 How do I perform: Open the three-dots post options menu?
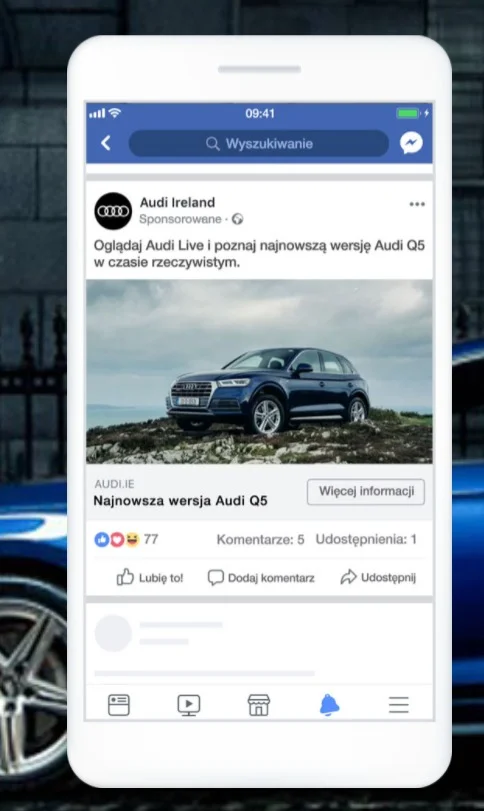[417, 204]
